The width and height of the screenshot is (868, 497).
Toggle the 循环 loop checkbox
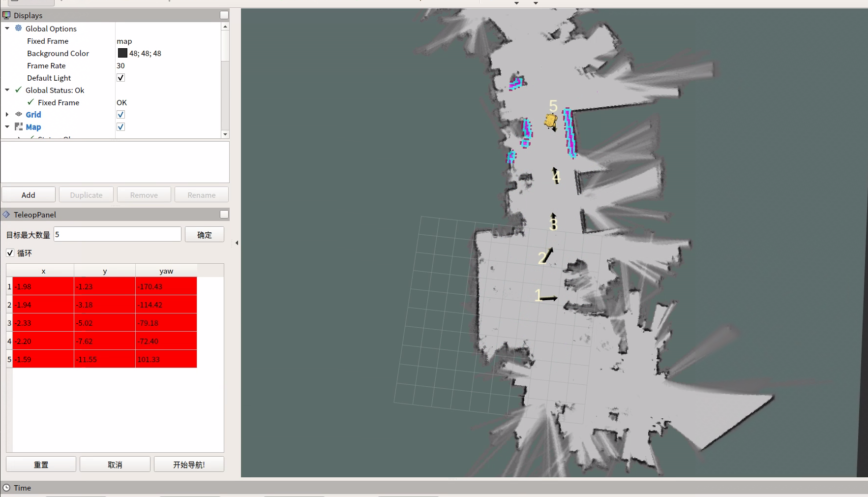click(10, 253)
